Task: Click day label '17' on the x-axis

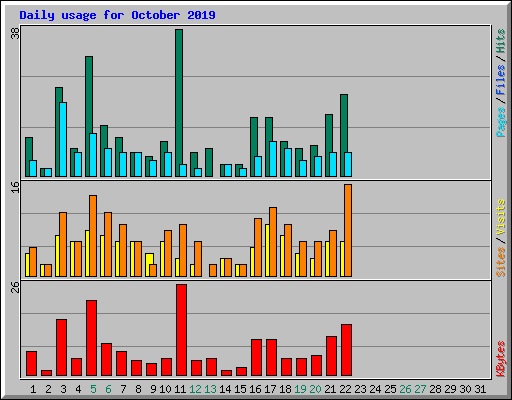Action: 270,389
